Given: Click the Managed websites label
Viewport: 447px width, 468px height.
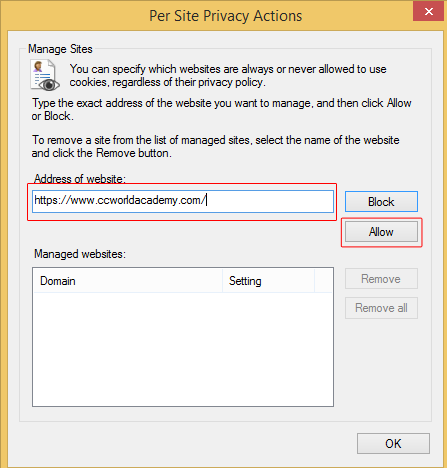Looking at the screenshot, I should (80, 254).
